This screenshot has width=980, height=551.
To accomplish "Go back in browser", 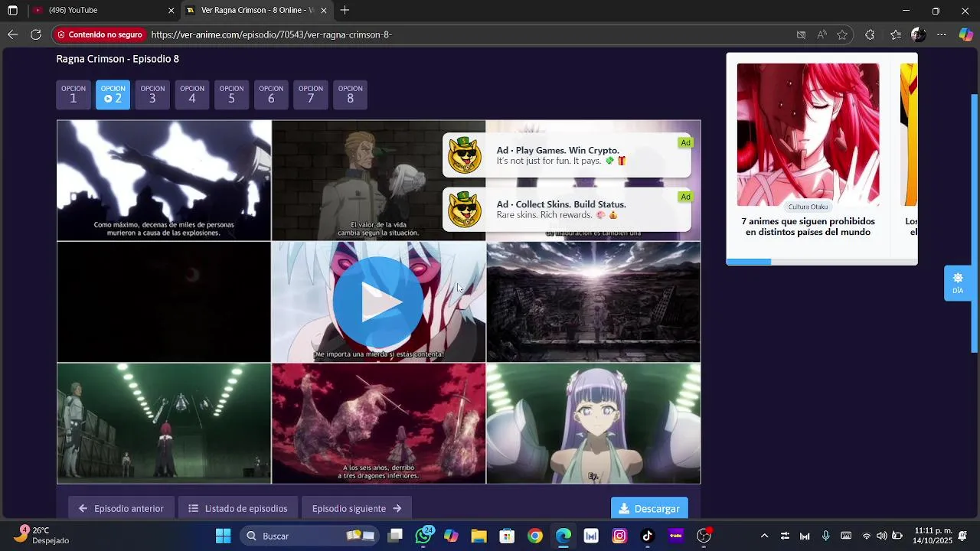I will (x=12, y=34).
